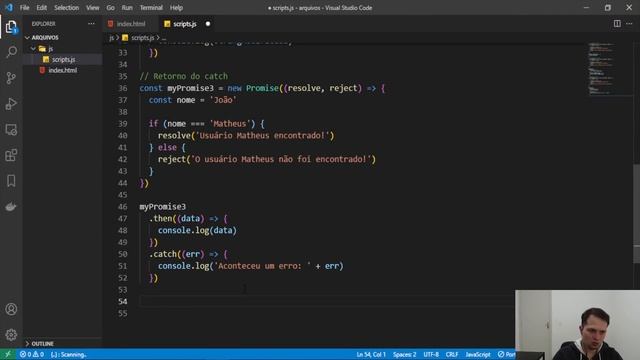
Task: Click '.catch' on line 50
Action: click(x=162, y=254)
